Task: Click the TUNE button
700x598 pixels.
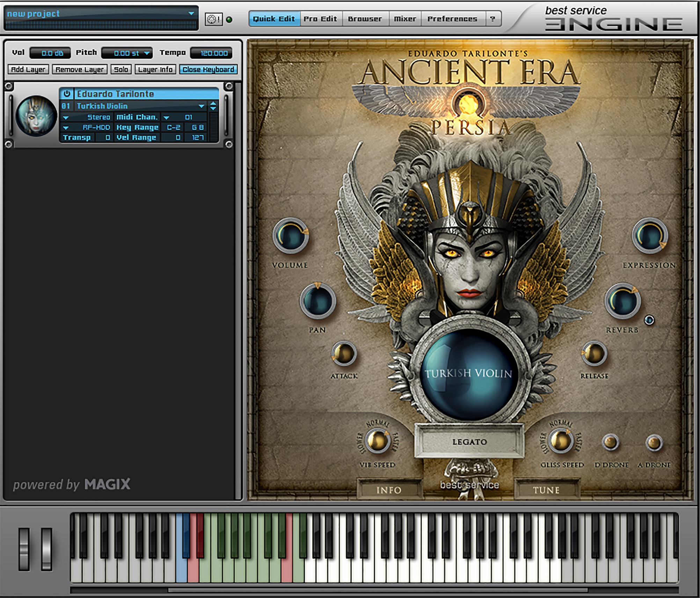Action: tap(546, 490)
